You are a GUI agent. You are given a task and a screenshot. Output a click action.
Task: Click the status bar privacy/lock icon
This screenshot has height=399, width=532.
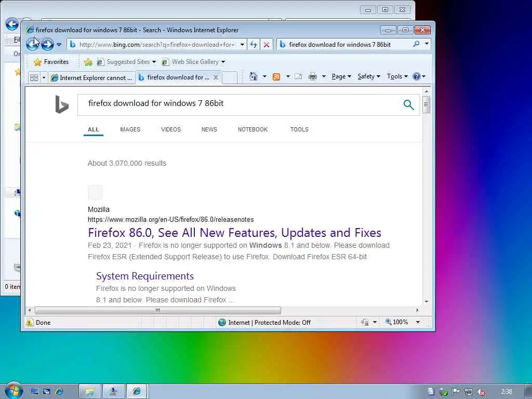[x=365, y=322]
